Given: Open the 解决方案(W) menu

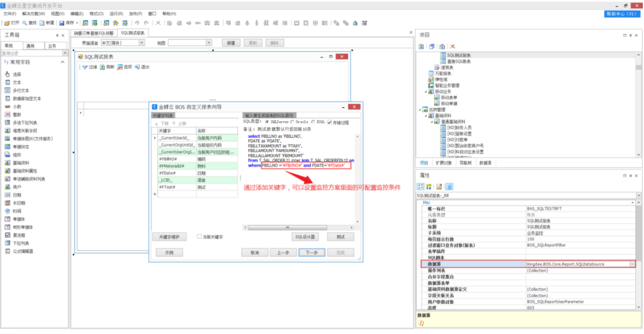Looking at the screenshot, I should 33,13.
